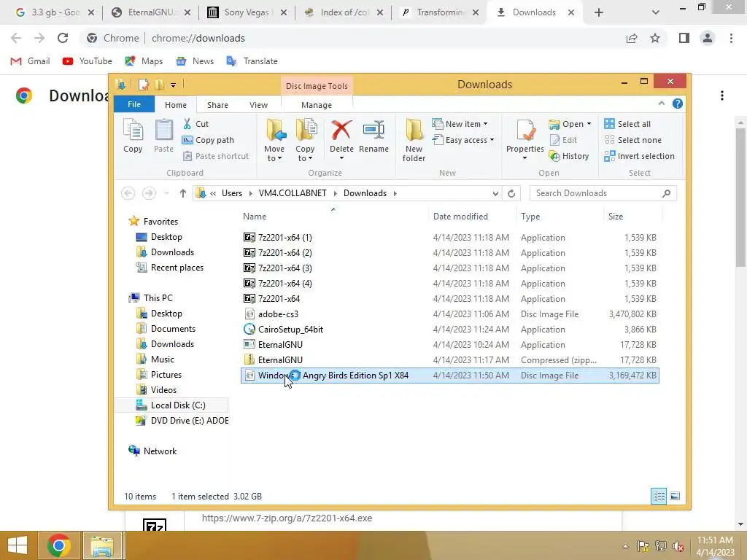Click Edit in the Open group
Screen dimensions: 747x560
point(563,140)
